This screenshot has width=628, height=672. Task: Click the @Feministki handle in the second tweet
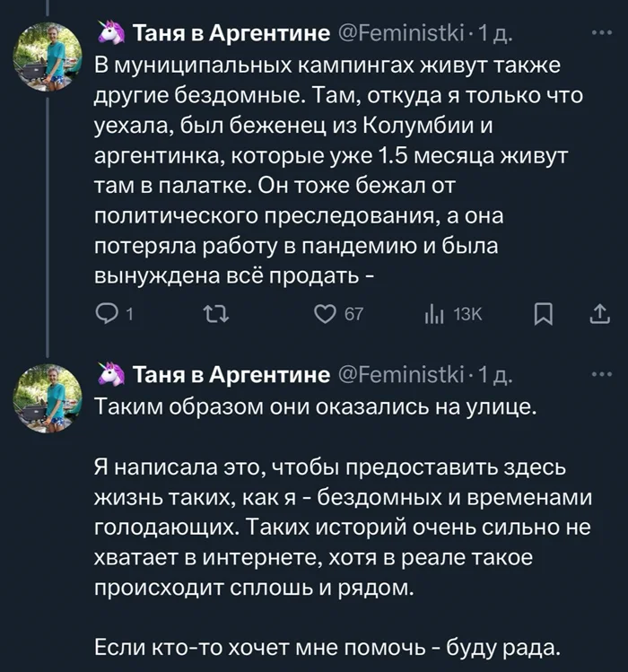(400, 373)
